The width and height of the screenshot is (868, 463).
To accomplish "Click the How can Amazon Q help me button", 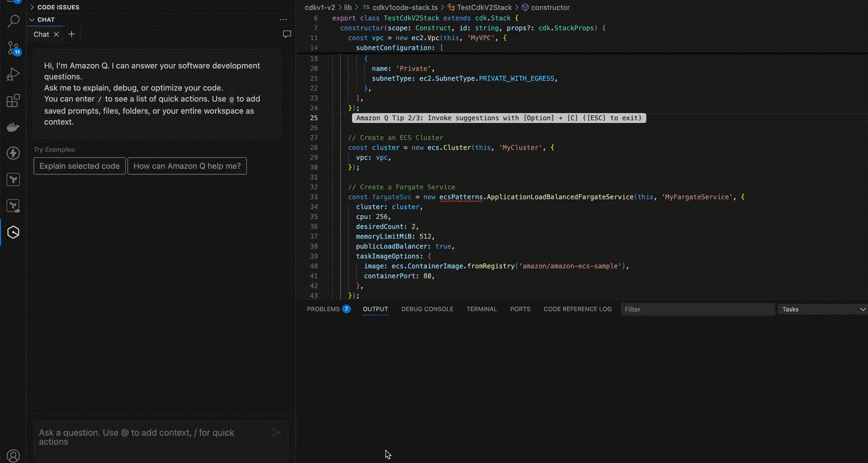I will 187,166.
